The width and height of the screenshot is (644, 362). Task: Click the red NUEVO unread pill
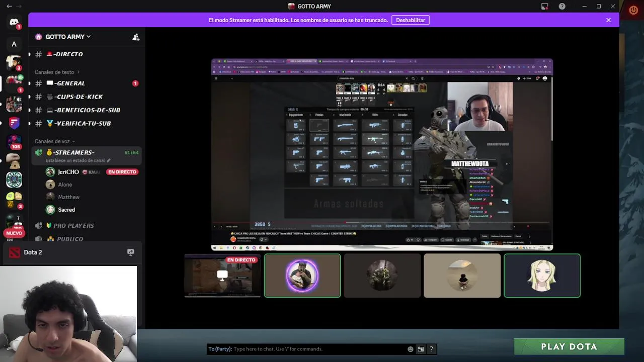point(14,233)
